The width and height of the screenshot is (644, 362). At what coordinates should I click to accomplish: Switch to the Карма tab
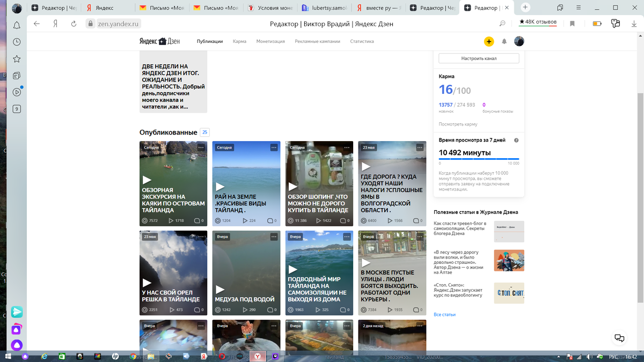point(239,41)
